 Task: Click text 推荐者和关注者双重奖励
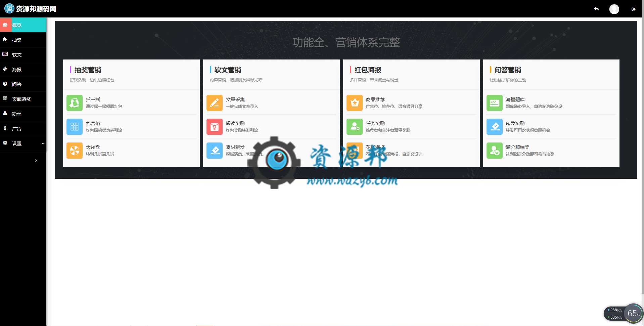pos(388,130)
